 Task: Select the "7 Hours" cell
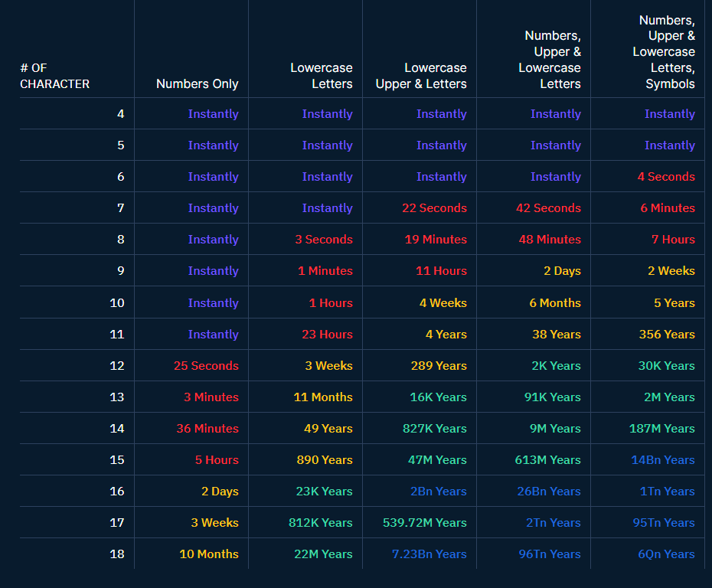point(673,240)
